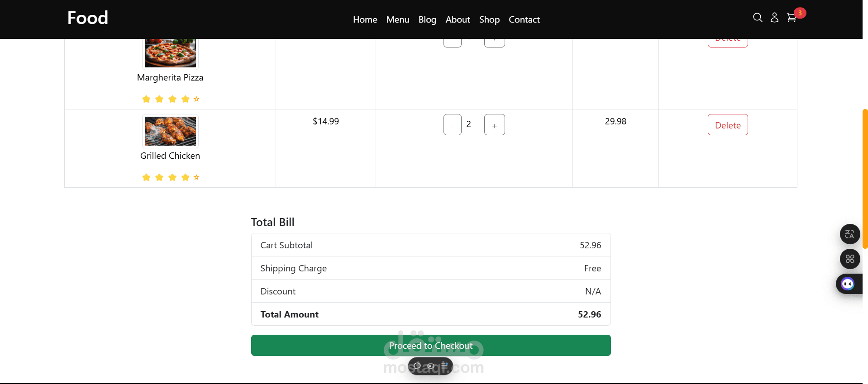
Task: Click the Food logo
Action: [88, 18]
